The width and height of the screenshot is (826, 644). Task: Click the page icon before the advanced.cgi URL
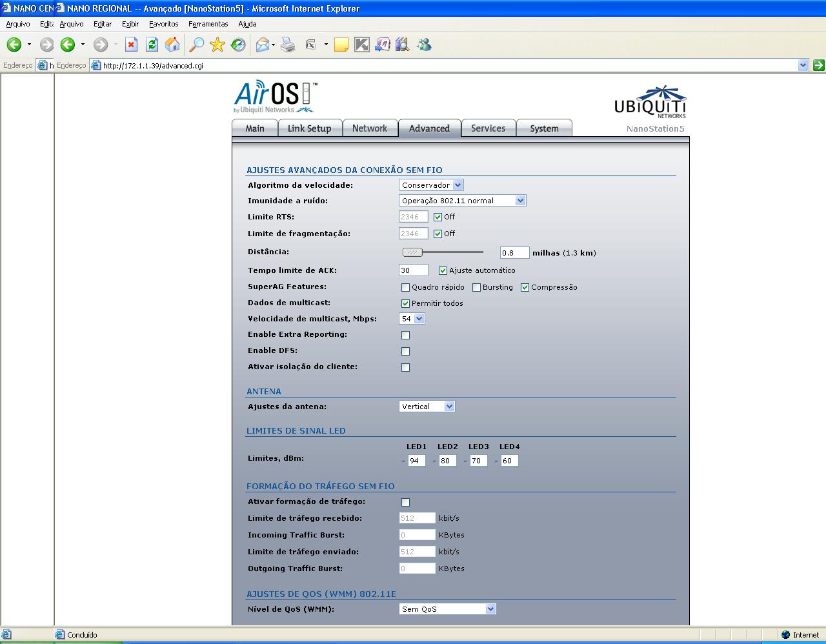pyautogui.click(x=96, y=65)
